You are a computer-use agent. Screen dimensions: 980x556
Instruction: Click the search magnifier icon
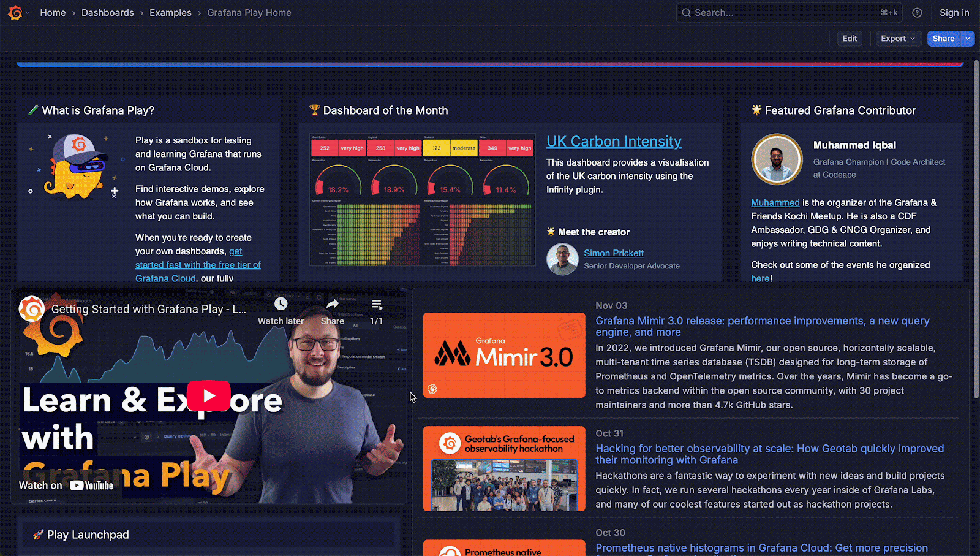(x=686, y=12)
